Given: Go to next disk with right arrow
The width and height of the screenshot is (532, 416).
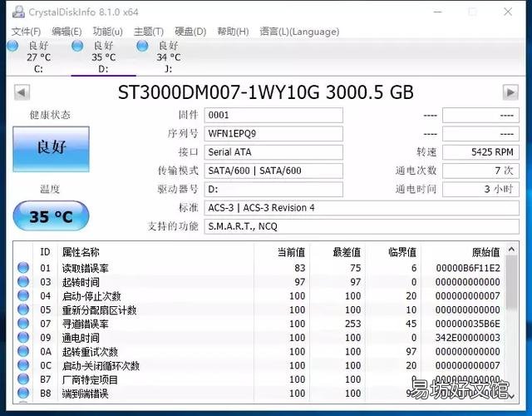Looking at the screenshot, I should (x=510, y=92).
